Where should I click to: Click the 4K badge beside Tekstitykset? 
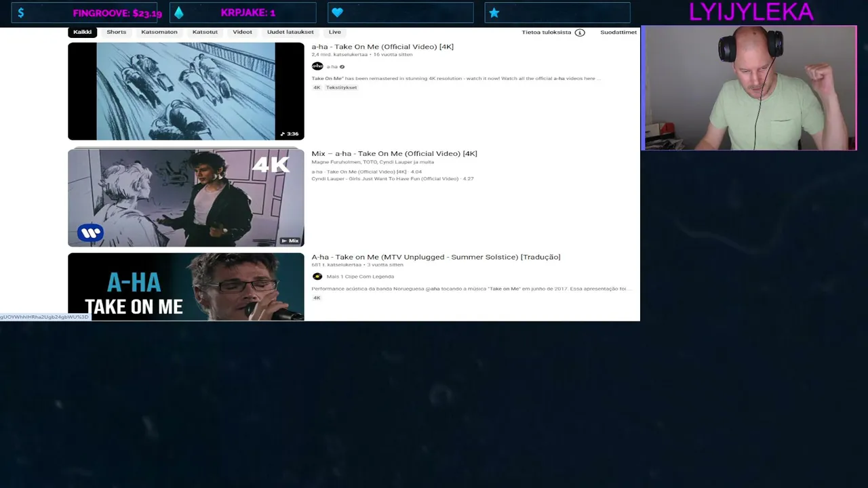pyautogui.click(x=317, y=87)
